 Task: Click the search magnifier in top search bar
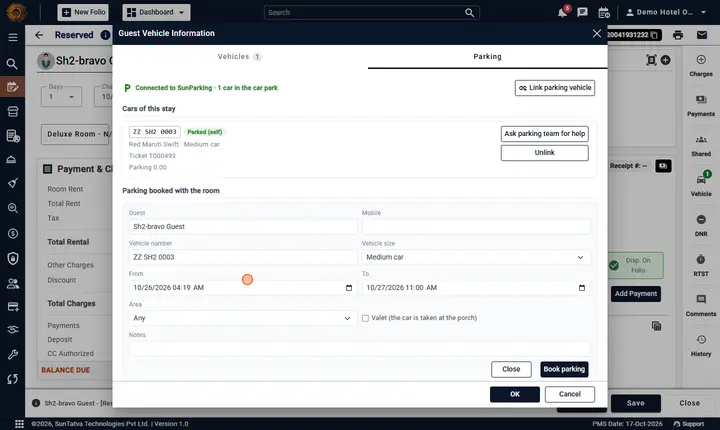[x=469, y=13]
